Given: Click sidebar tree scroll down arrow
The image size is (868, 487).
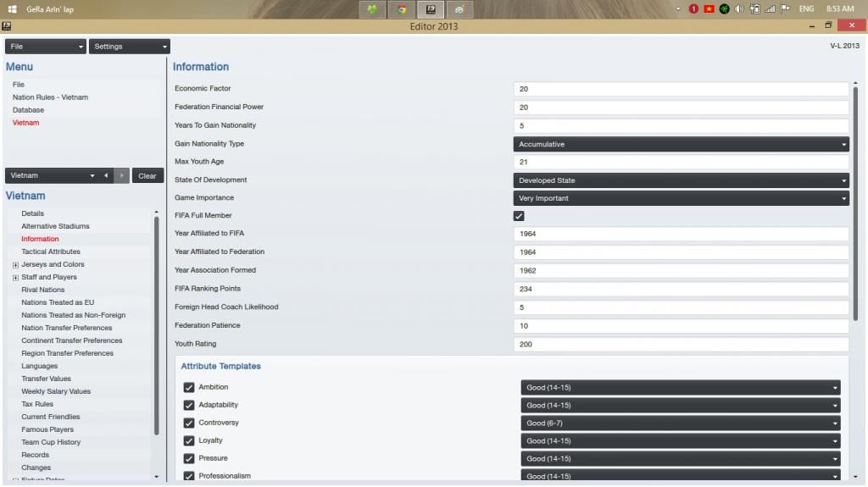Looking at the screenshot, I should (x=156, y=477).
